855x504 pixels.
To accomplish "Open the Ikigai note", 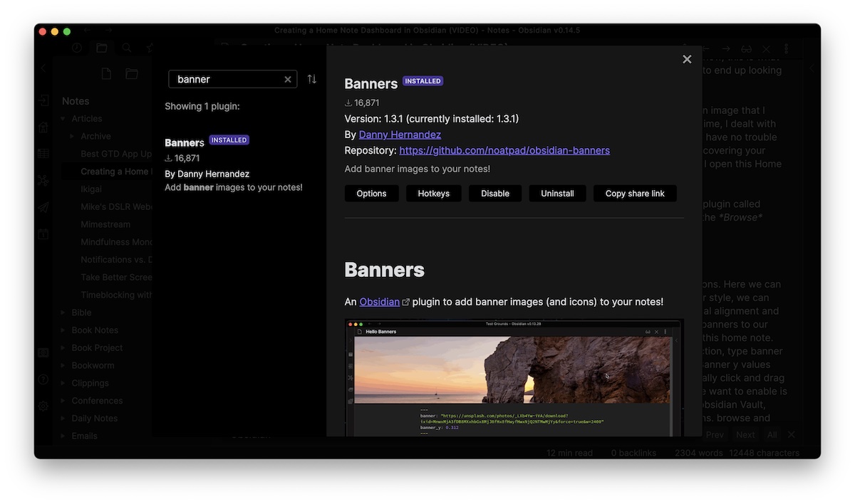I will (x=91, y=189).
